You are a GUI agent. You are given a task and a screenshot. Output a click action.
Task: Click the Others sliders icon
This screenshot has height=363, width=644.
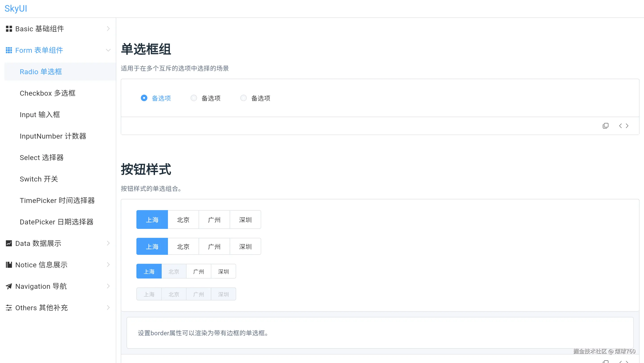[x=9, y=308]
